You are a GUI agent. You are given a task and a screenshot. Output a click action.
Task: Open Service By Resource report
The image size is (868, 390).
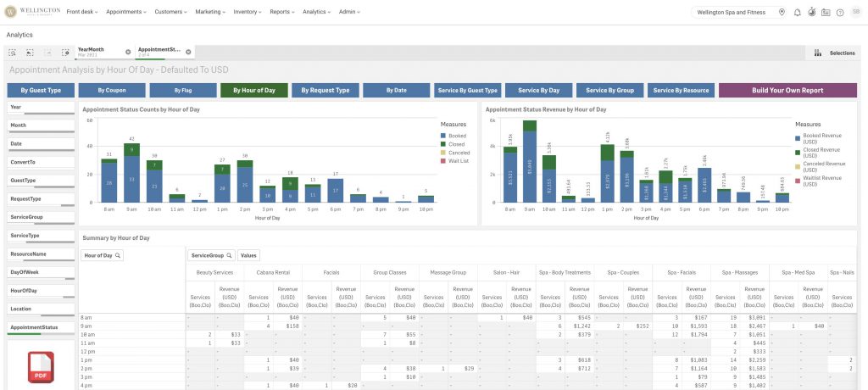point(681,91)
